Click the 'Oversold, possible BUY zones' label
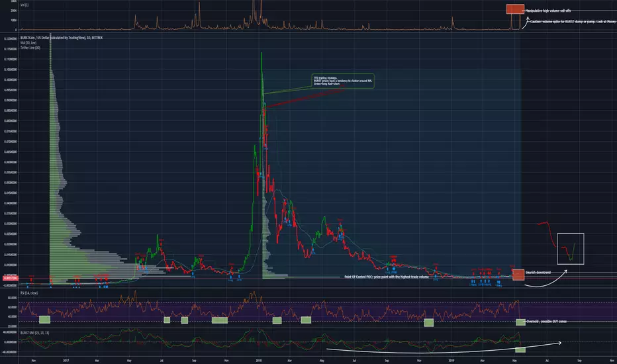The width and height of the screenshot is (617, 364). coord(547,322)
